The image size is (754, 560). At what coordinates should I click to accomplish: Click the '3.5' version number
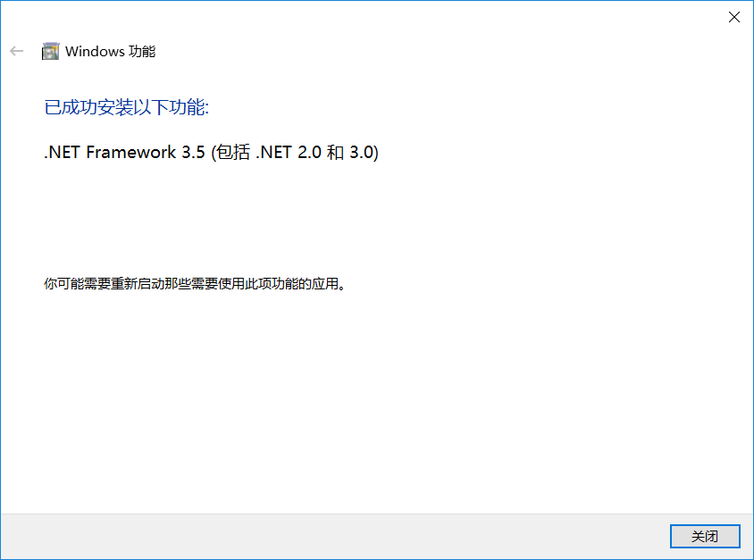pos(193,152)
